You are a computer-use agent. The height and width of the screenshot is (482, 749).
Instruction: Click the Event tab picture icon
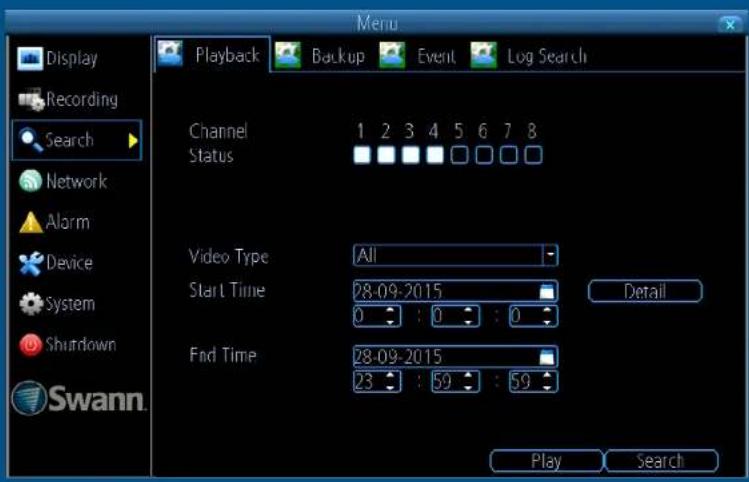coord(392,55)
